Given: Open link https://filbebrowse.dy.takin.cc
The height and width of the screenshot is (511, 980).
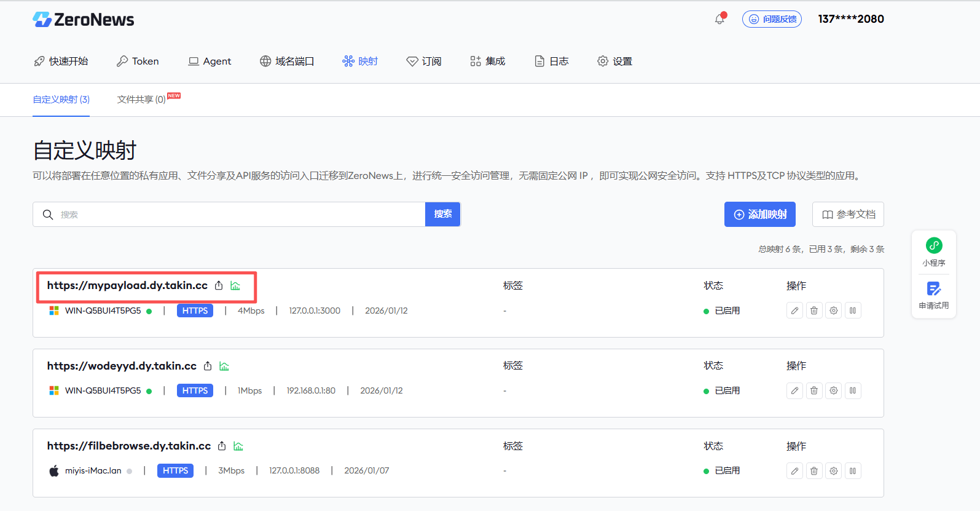Looking at the screenshot, I should (x=129, y=446).
